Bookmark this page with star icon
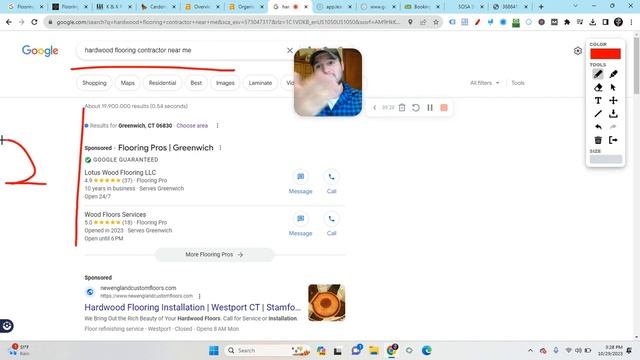Screen dimensions: 640x360 tap(436, 22)
